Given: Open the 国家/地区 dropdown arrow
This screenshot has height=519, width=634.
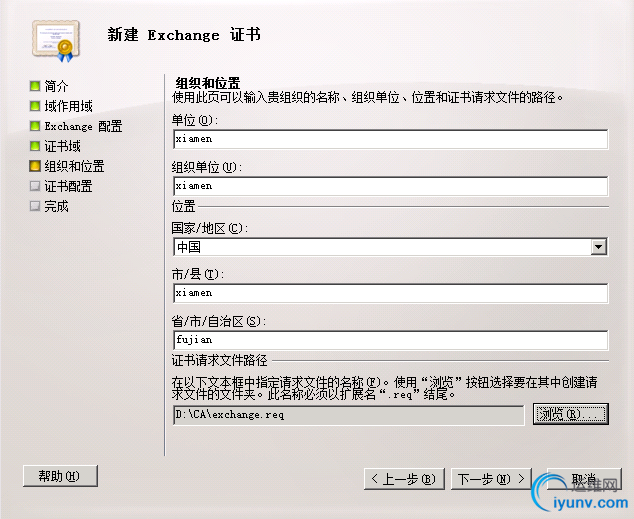Looking at the screenshot, I should pos(598,247).
